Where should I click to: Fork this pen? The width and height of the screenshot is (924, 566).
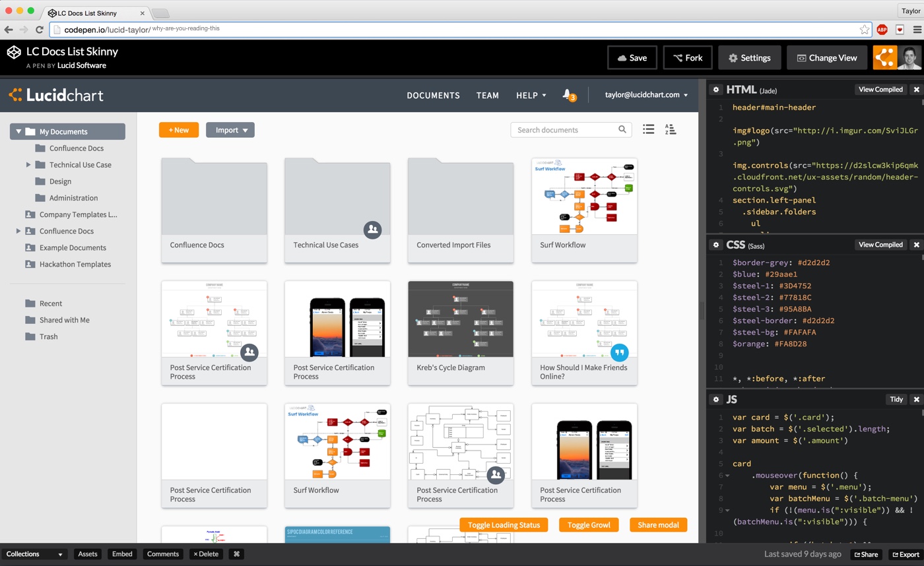pos(687,57)
